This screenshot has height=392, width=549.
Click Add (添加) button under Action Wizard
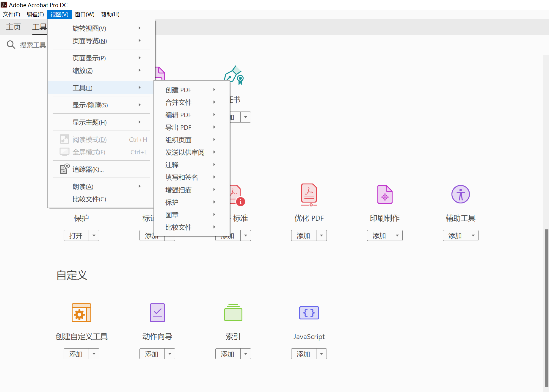tap(152, 354)
